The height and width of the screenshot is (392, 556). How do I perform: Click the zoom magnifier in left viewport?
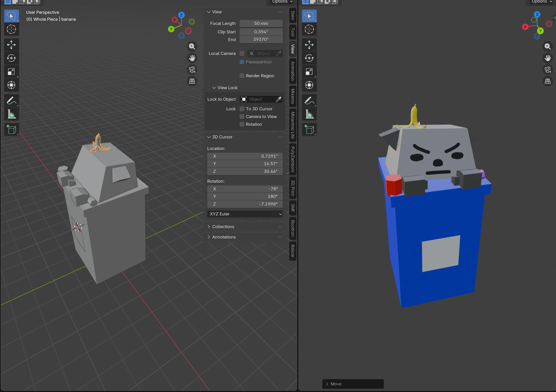click(x=192, y=46)
